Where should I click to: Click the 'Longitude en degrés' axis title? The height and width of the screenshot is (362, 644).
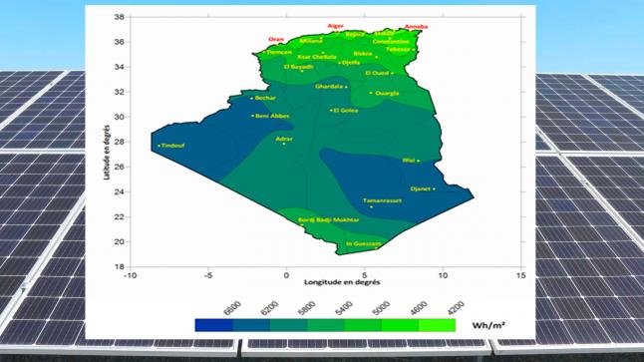[342, 282]
